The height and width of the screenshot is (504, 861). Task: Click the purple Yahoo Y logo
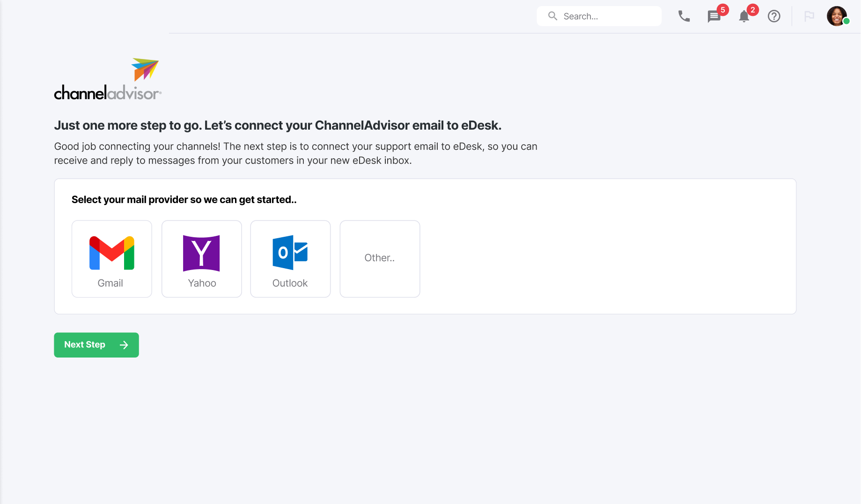coord(201,253)
